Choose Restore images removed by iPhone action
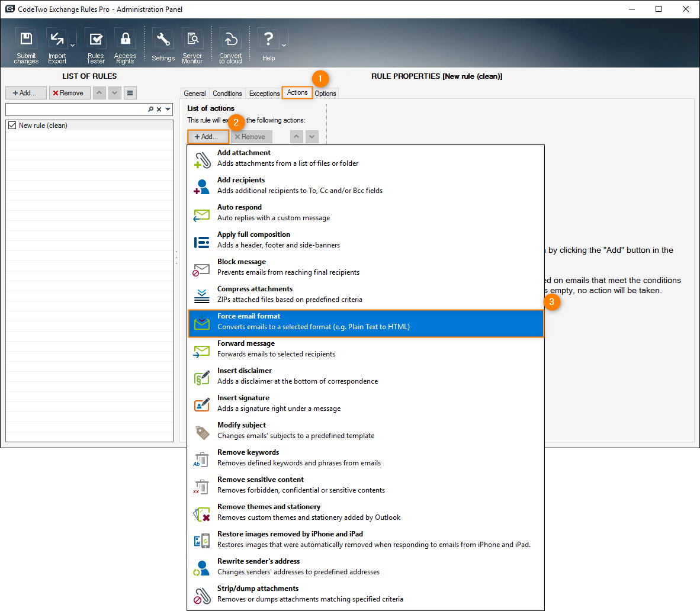700x611 pixels. (365, 539)
